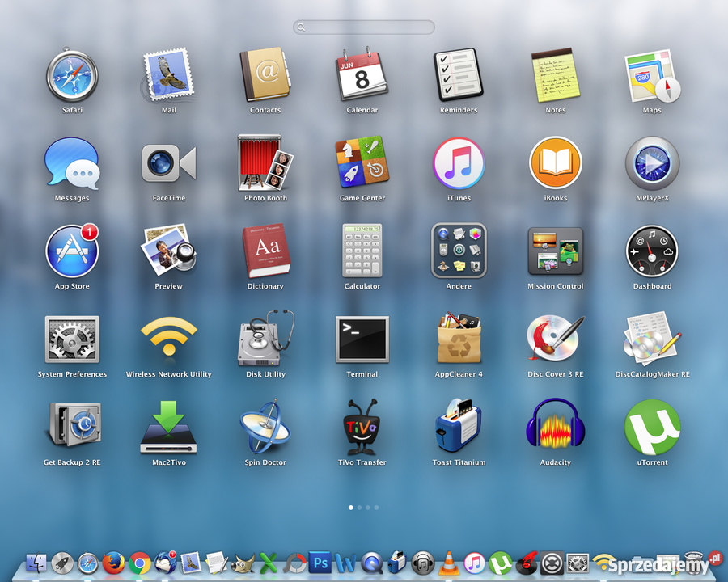Open Disc Cover 3 RE
The image size is (728, 582).
555,339
